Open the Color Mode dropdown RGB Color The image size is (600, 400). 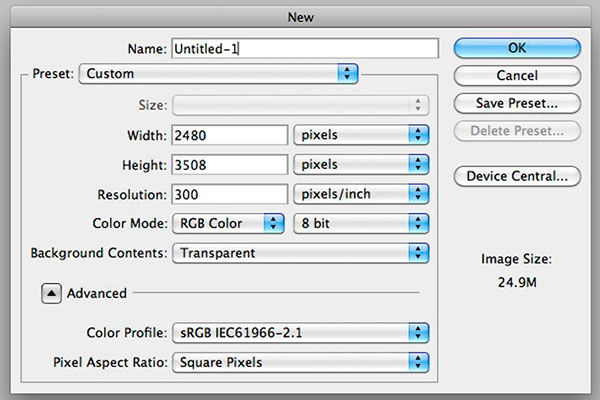pos(228,224)
